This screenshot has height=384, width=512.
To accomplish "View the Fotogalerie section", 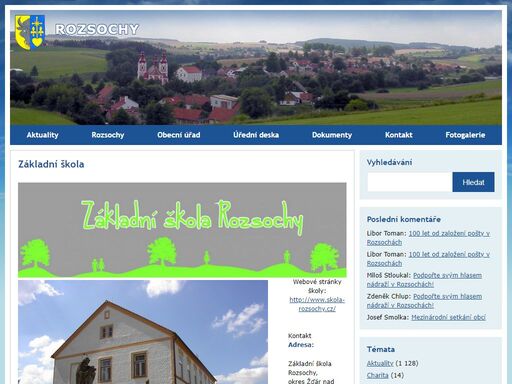I will [465, 135].
